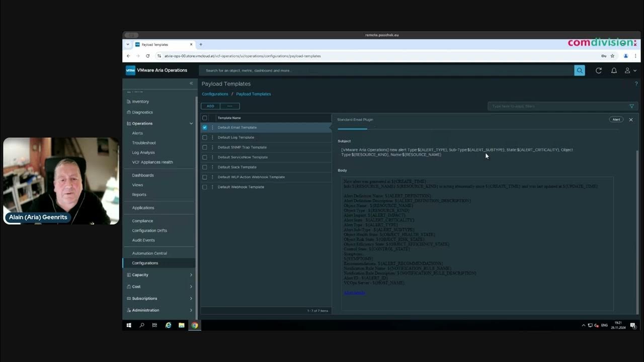The image size is (644, 362).
Task: Open the filter icon above the template list
Action: (632, 106)
